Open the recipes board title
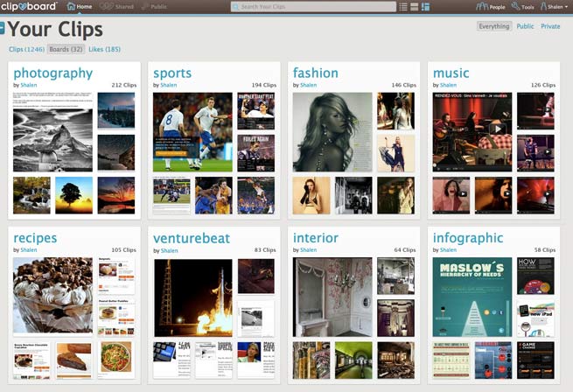 pos(35,238)
